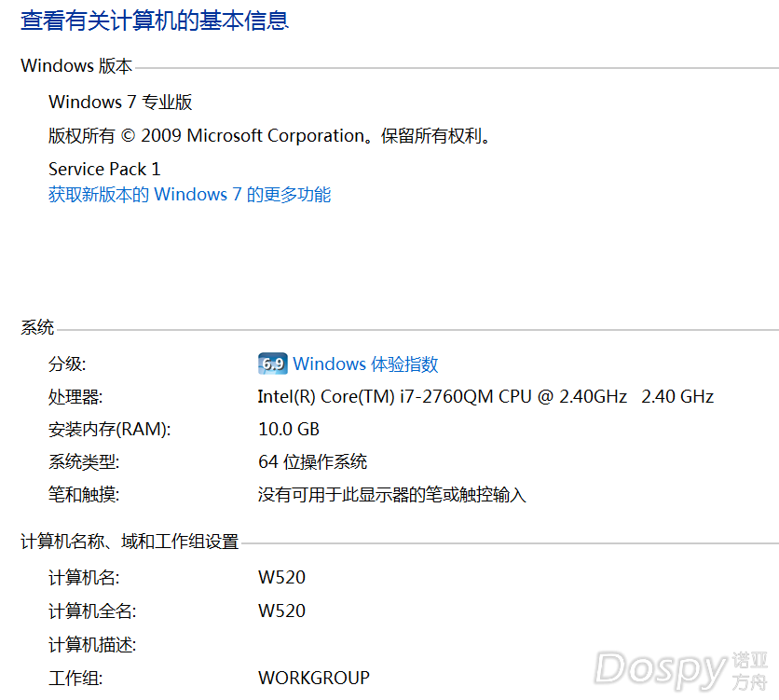
Task: Click the Intel Core i7-2760QM processor value
Action: (x=485, y=396)
